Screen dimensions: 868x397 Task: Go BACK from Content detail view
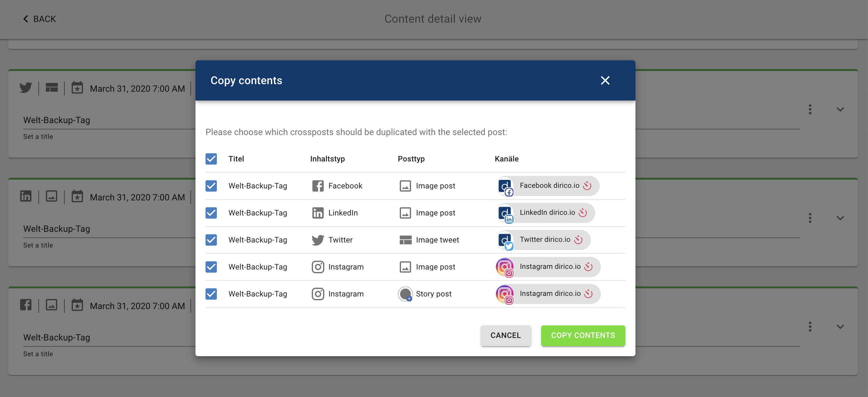(39, 19)
